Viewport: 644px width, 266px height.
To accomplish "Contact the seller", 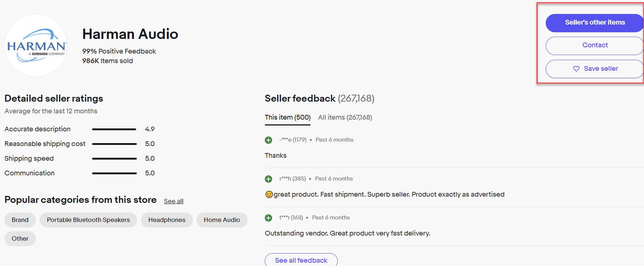I will pyautogui.click(x=594, y=45).
